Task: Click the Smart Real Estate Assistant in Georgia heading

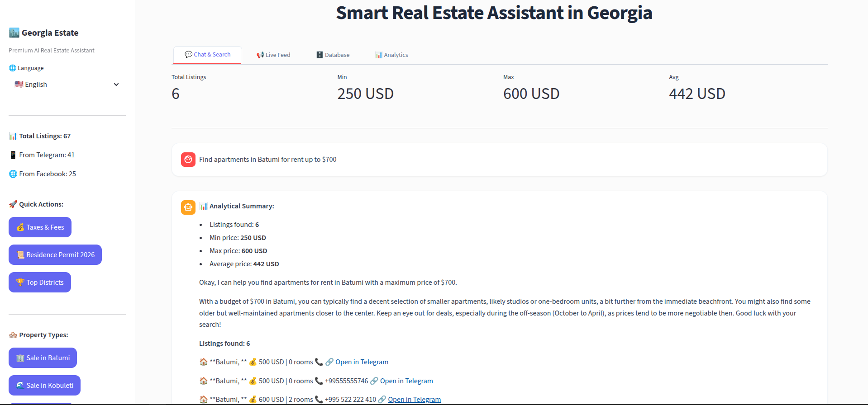Action: [494, 13]
